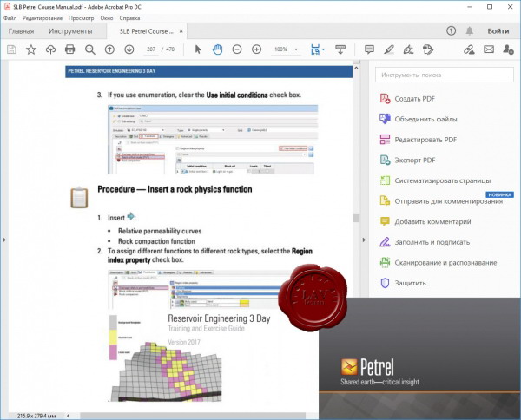Open Редактировать PDF tool
This screenshot has width=521, height=420.
(x=418, y=140)
